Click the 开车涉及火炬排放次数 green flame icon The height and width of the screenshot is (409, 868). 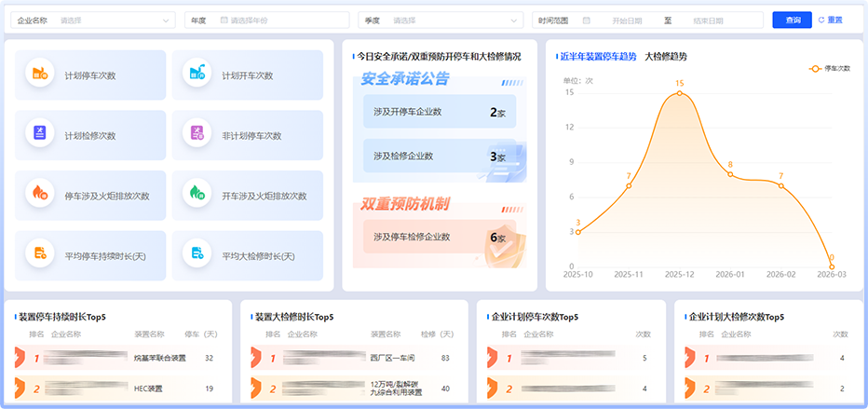197,193
